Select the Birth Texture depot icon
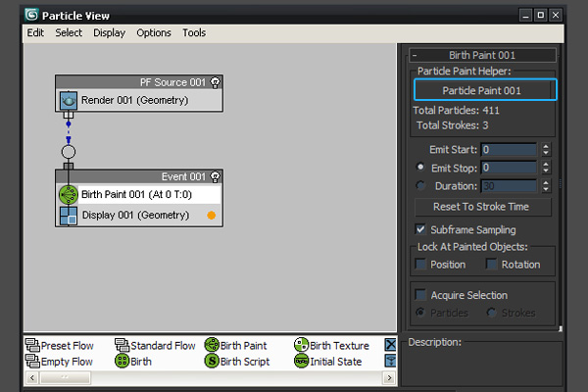 pos(301,346)
